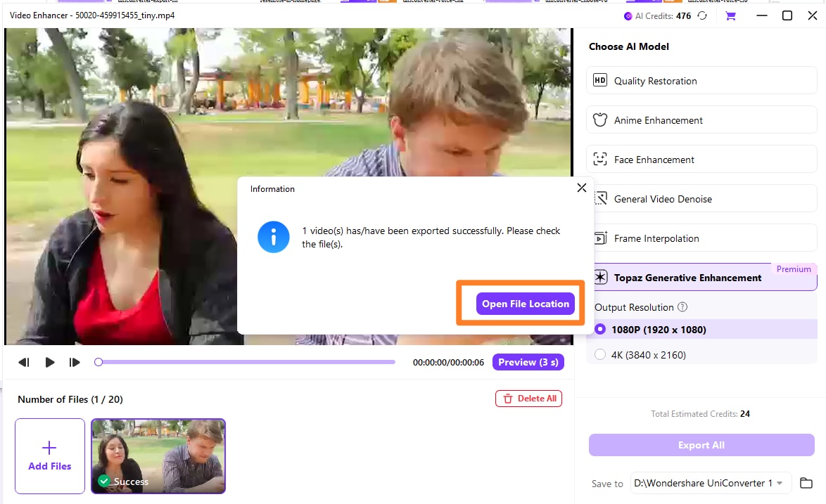Image resolution: width=826 pixels, height=504 pixels.
Task: Click Add Files tile
Action: tap(49, 456)
